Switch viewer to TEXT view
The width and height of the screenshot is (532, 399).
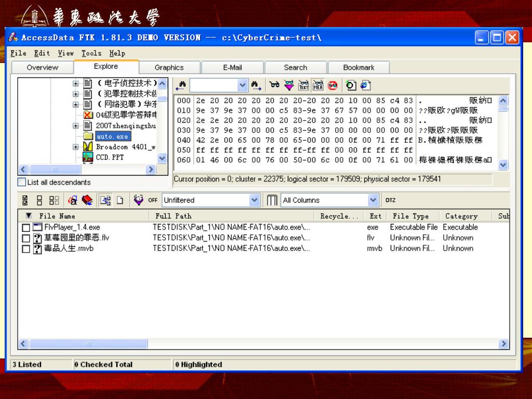pos(303,85)
